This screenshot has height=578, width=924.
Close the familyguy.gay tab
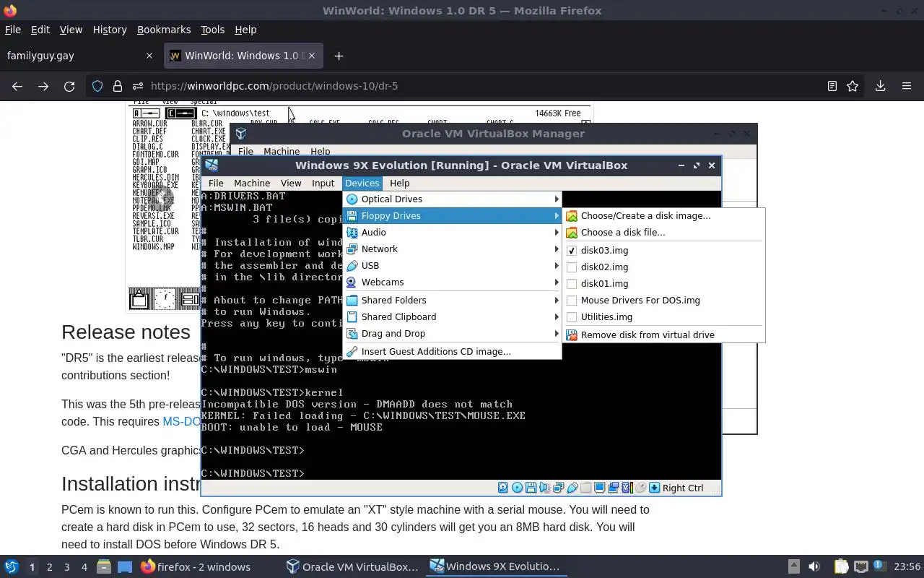149,56
